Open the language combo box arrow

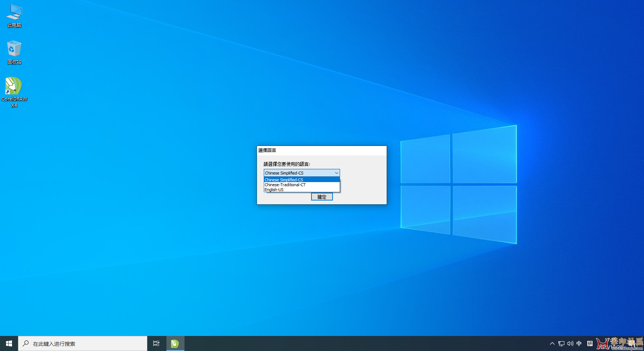336,173
